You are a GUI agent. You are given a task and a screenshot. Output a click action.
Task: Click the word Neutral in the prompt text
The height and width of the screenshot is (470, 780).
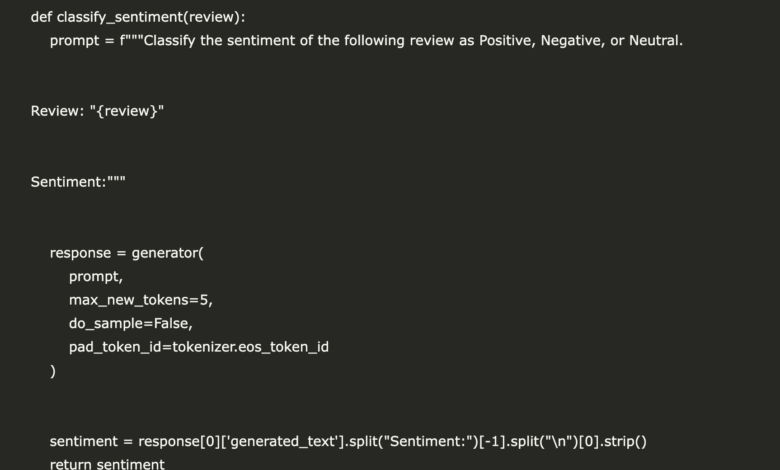coord(656,40)
